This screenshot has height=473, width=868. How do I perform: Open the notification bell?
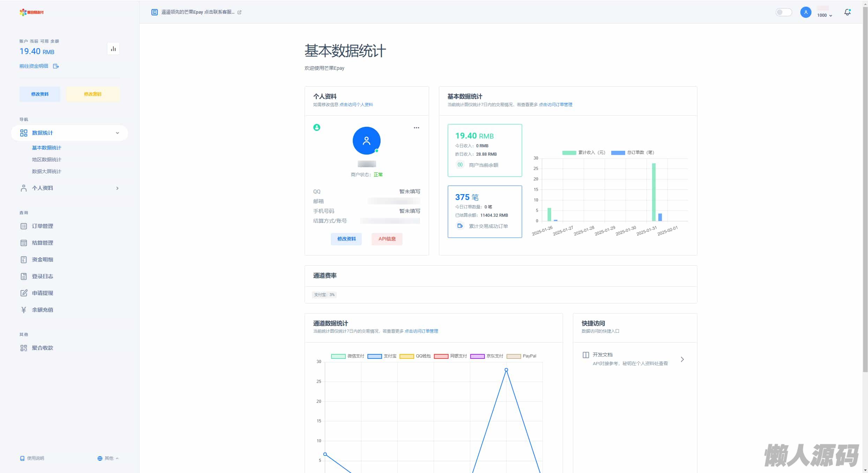(847, 13)
